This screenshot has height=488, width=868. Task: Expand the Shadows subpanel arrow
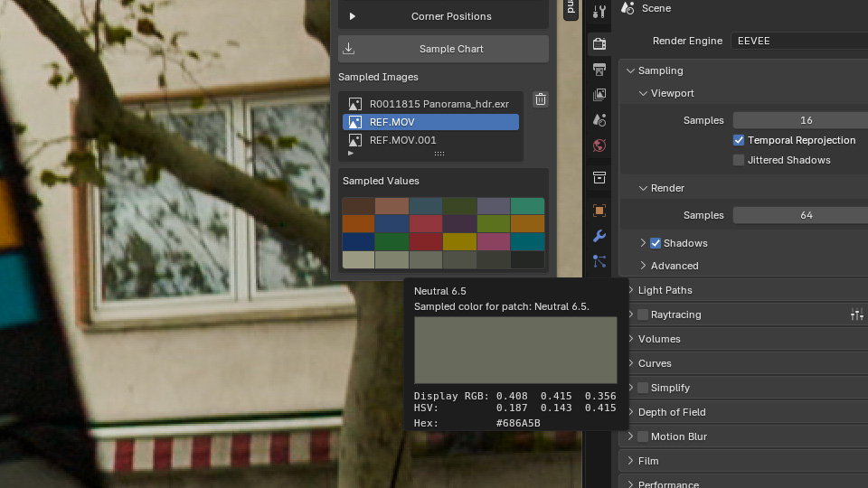click(643, 243)
